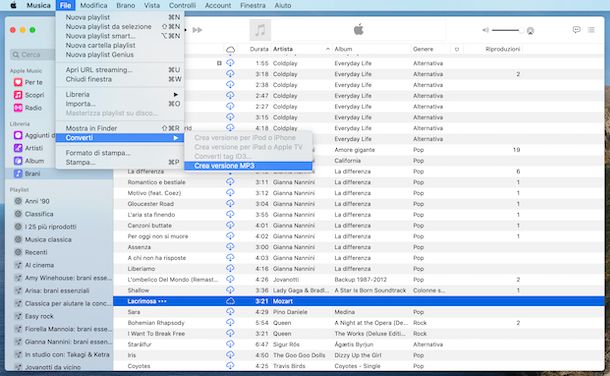The width and height of the screenshot is (610, 376).
Task: Click the low volume speaker icon
Action: (485, 30)
